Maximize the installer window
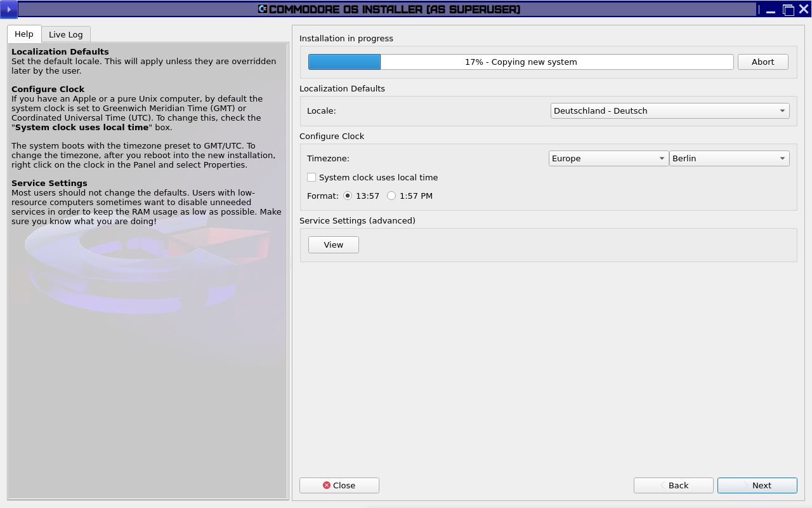812x508 pixels. pyautogui.click(x=788, y=10)
